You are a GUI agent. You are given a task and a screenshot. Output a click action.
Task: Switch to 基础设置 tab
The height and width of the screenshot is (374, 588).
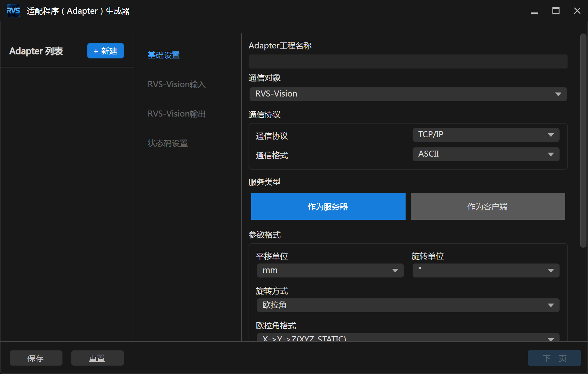point(164,55)
